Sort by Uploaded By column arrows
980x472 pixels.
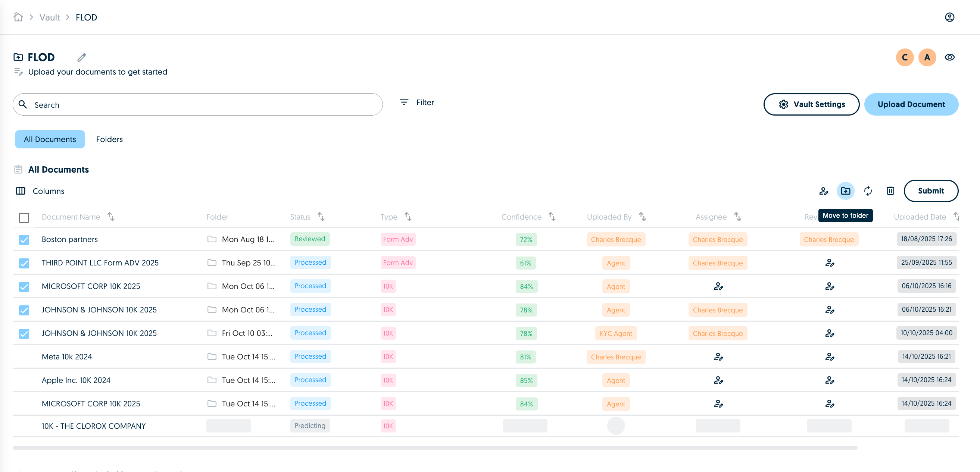(x=642, y=217)
